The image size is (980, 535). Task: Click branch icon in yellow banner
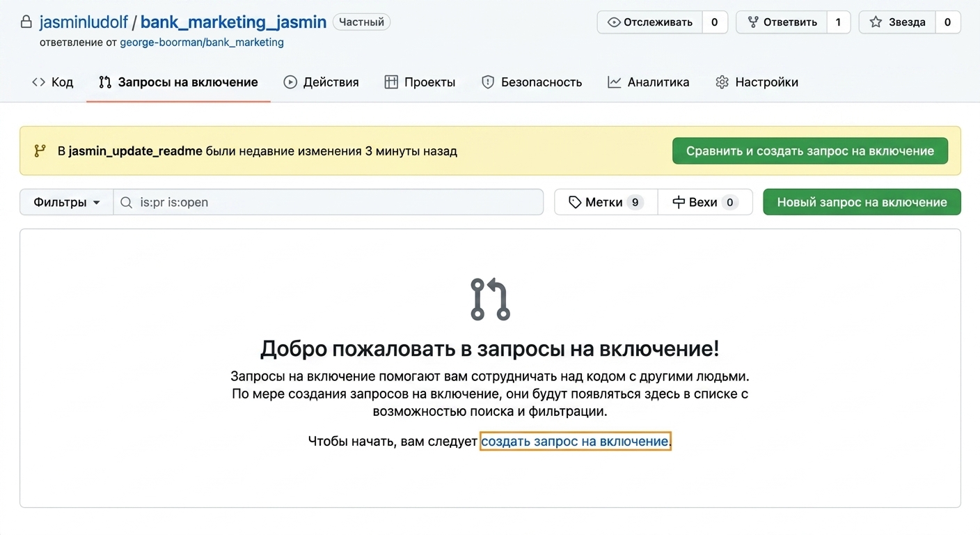point(40,150)
